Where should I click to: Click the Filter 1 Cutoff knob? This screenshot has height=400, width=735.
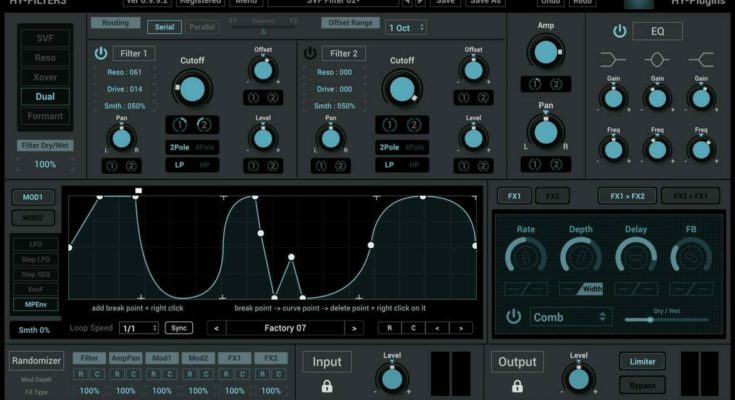194,91
